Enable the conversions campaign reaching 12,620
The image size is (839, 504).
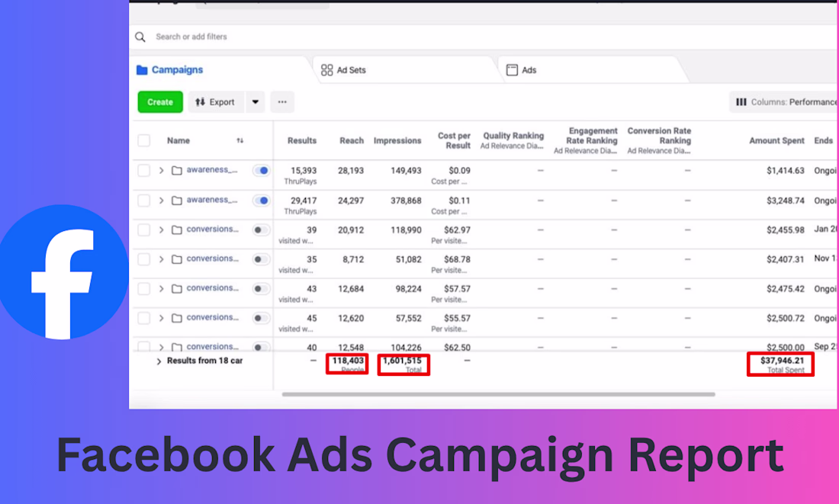coord(261,319)
